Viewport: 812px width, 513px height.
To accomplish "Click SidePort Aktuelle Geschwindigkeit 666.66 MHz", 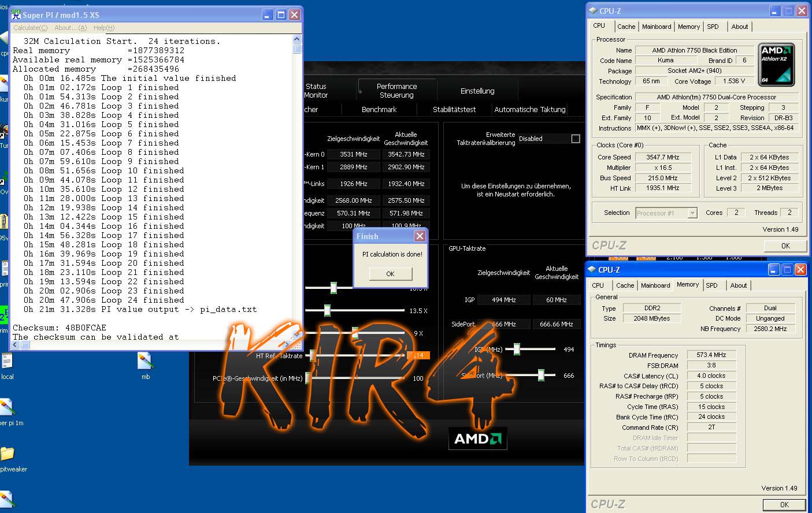I will click(557, 324).
